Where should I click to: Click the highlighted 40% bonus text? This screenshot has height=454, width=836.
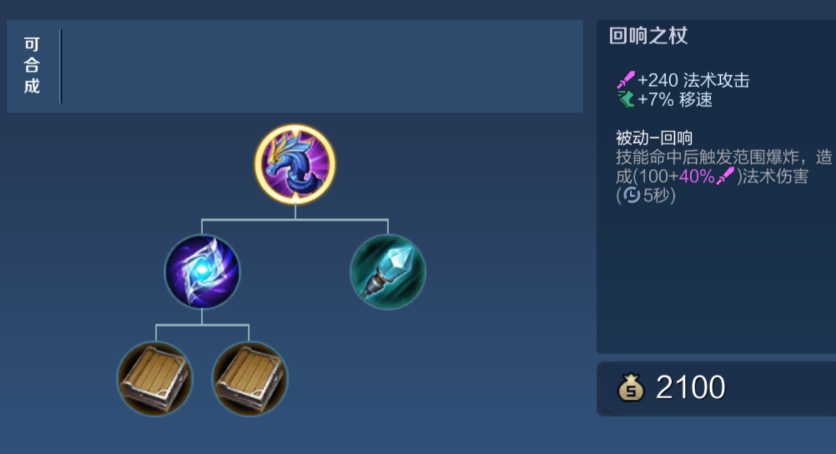(x=697, y=176)
